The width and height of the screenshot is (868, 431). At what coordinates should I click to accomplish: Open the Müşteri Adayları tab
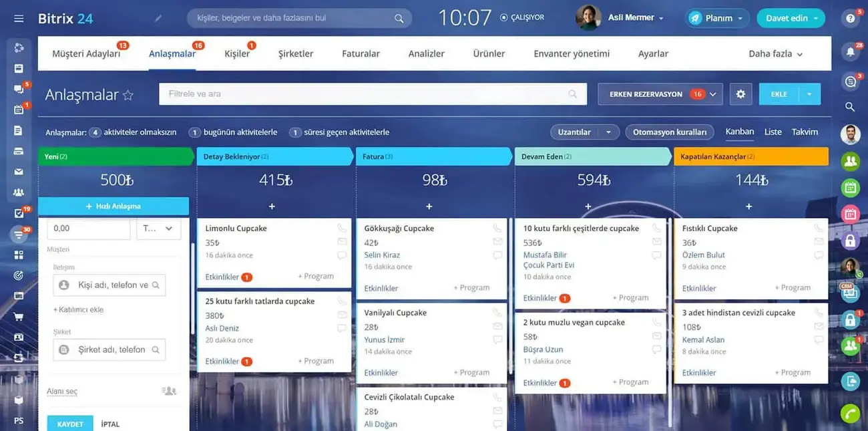tap(86, 53)
